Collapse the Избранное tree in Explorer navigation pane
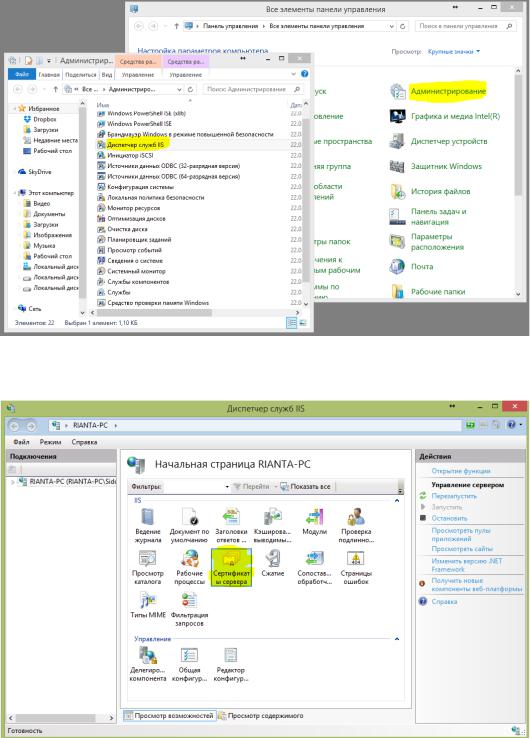The image size is (530, 738). tap(15, 109)
